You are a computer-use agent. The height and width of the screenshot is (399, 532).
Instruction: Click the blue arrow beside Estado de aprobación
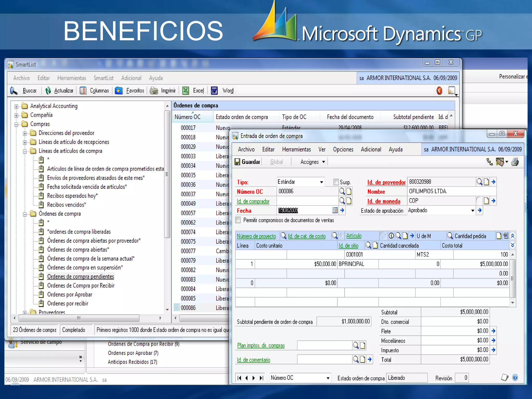pos(480,210)
